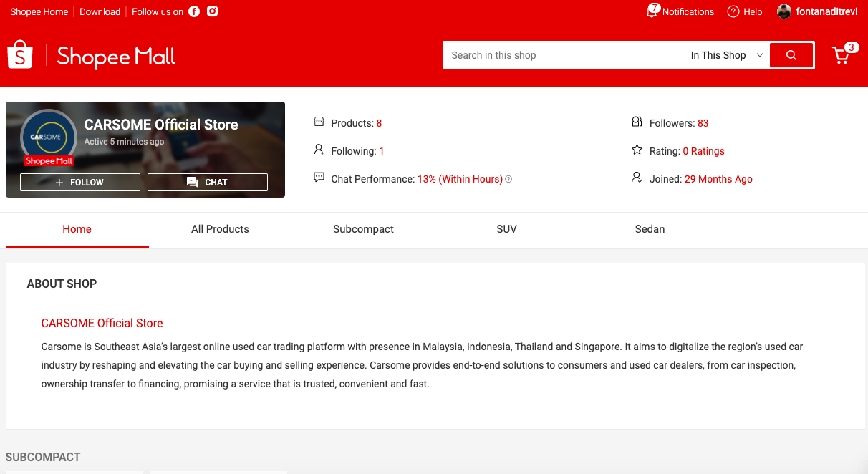The width and height of the screenshot is (868, 474).
Task: Click the Followers icon
Action: tap(637, 122)
